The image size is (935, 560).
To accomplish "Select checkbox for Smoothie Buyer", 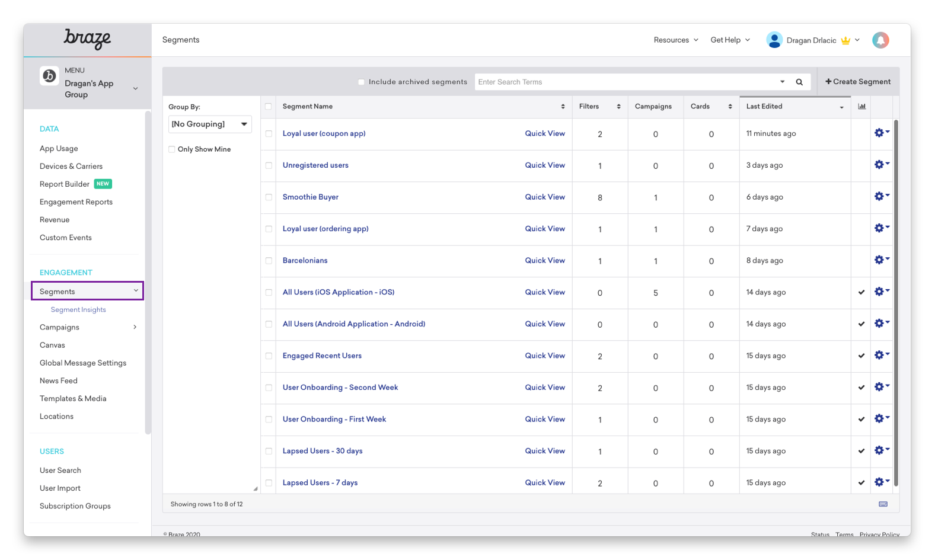I will (x=269, y=197).
